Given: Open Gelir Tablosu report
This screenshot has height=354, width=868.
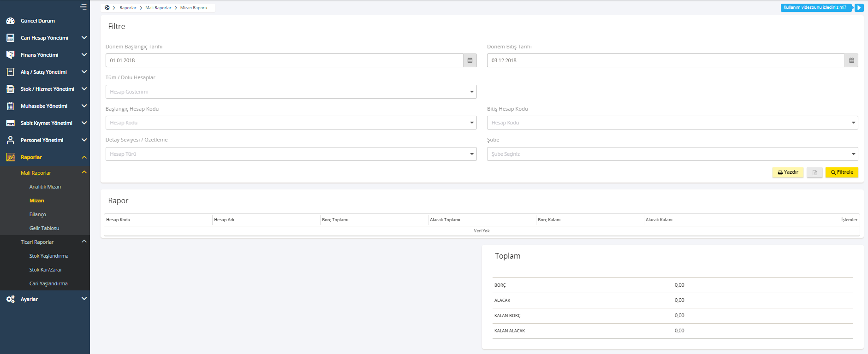Looking at the screenshot, I should (44, 228).
